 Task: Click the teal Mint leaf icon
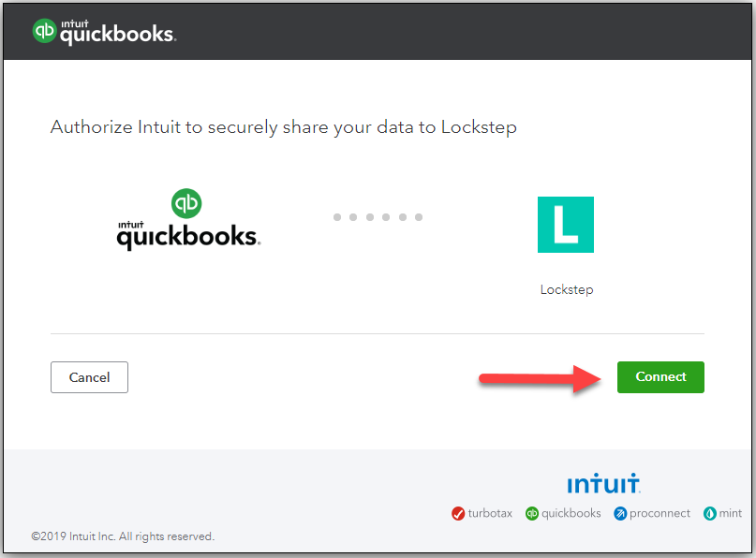(709, 513)
